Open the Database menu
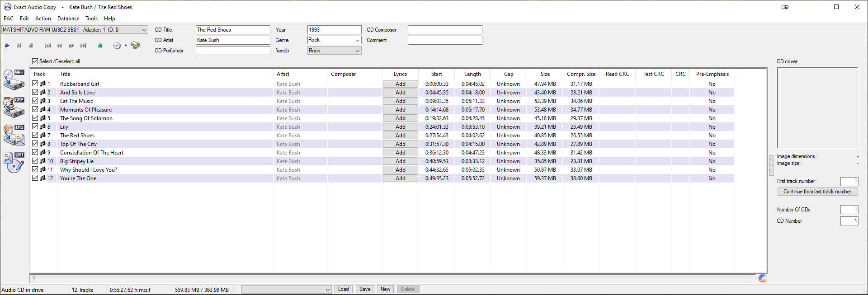The image size is (868, 295). coord(68,19)
